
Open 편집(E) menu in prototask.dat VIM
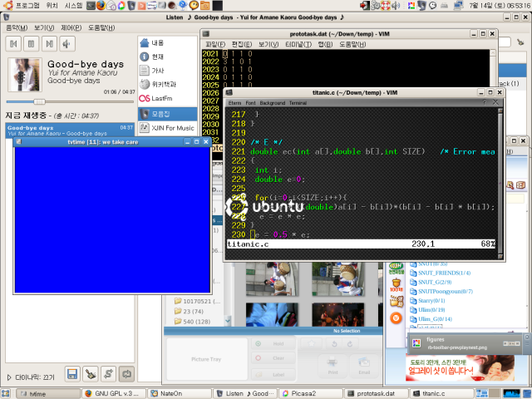click(242, 44)
